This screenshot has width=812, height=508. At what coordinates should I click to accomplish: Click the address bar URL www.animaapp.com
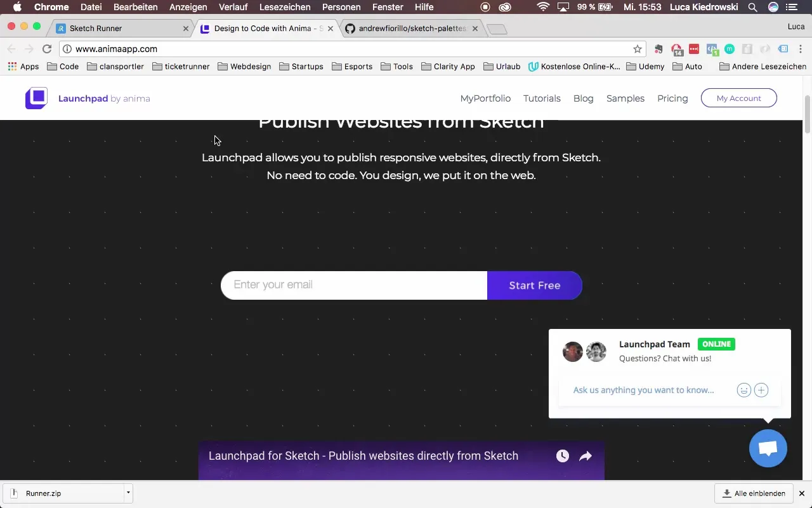pyautogui.click(x=116, y=49)
